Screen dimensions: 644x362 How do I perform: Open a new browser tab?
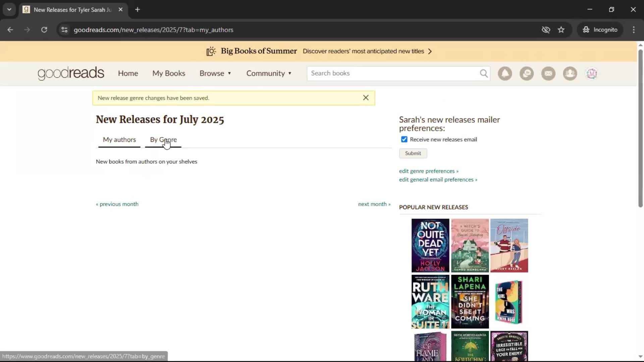138,9
